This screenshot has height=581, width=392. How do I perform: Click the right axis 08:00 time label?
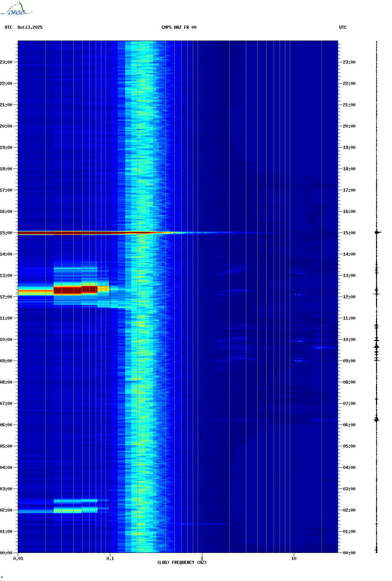point(349,382)
